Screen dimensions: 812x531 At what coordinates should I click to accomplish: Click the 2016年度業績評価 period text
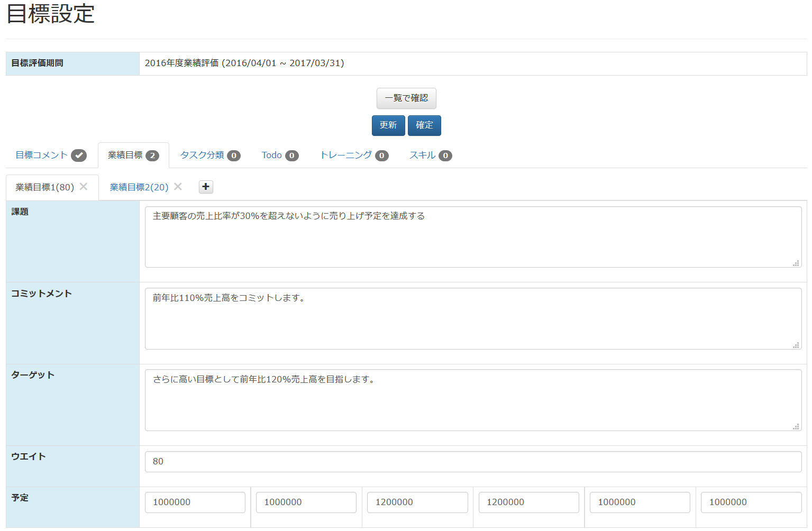[244, 63]
